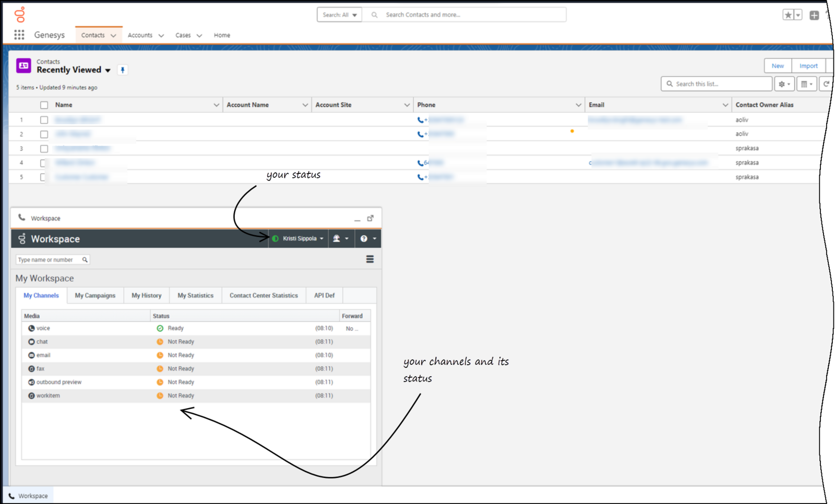Open the Accounts navigation tab
Image resolution: width=835 pixels, height=504 pixels.
tap(140, 35)
